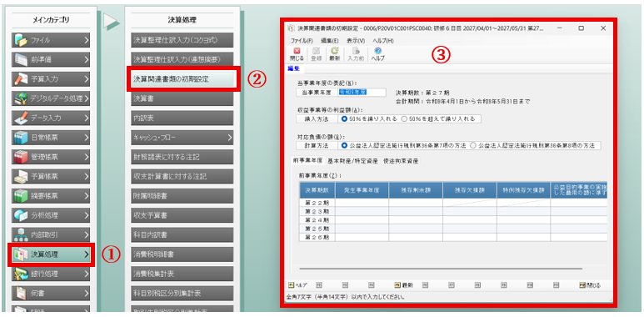The width and height of the screenshot is (644, 317).
Task: Click the greyed 登録 toolbar icon
Action: (x=317, y=51)
